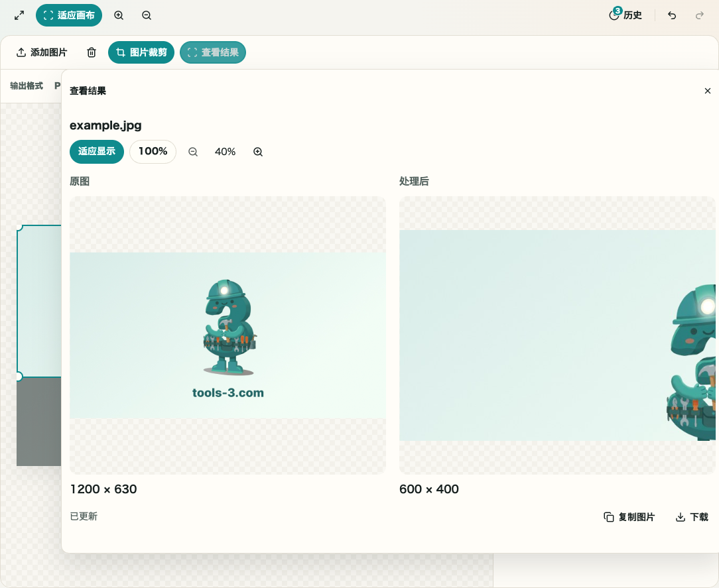Viewport: 719px width, 588px height.
Task: Click the 处理后 label
Action: [414, 181]
